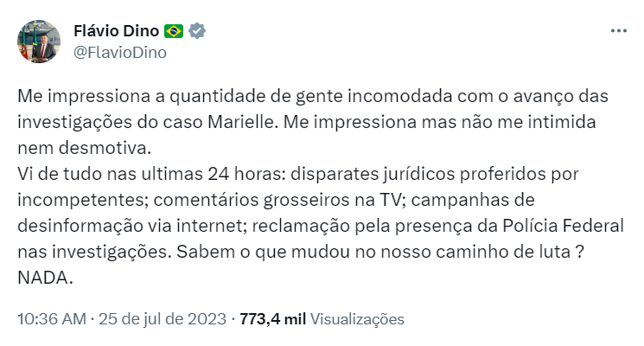
Task: Click the date 25 de jul de 2023
Action: coord(162,318)
